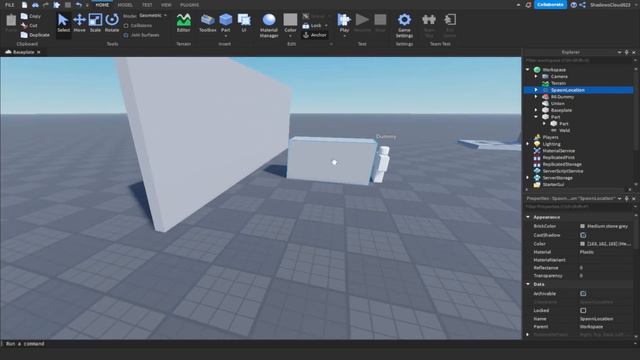The height and width of the screenshot is (360, 640).
Task: Open the FILE menu
Action: point(9,5)
